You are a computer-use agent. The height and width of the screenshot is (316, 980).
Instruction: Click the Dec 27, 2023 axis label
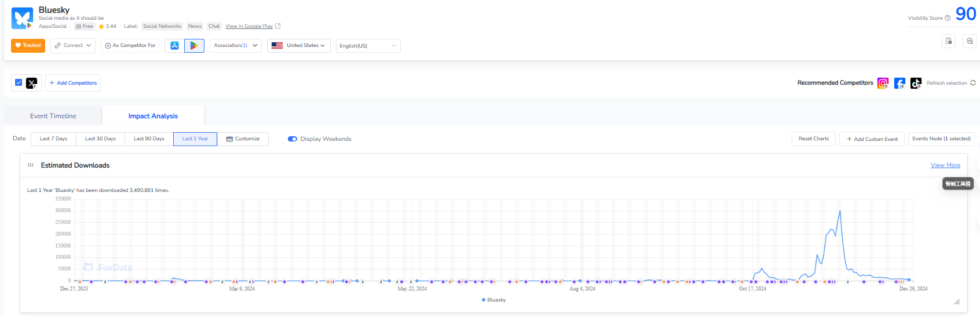coord(74,289)
